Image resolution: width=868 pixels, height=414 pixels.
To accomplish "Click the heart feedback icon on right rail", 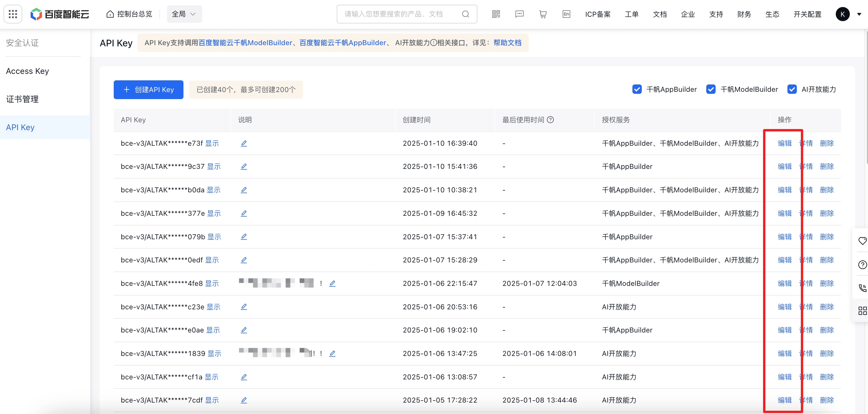I will (x=862, y=241).
